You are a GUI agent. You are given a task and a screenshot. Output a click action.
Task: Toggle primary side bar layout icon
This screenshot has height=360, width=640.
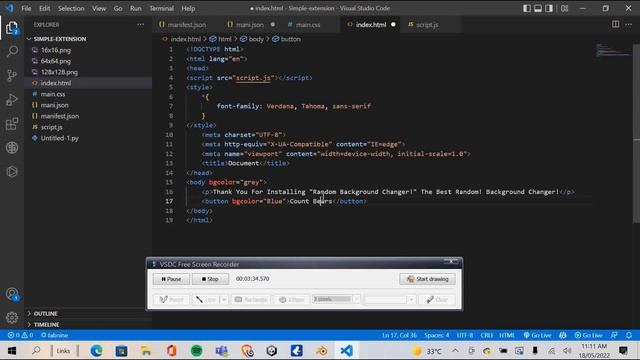pos(527,8)
